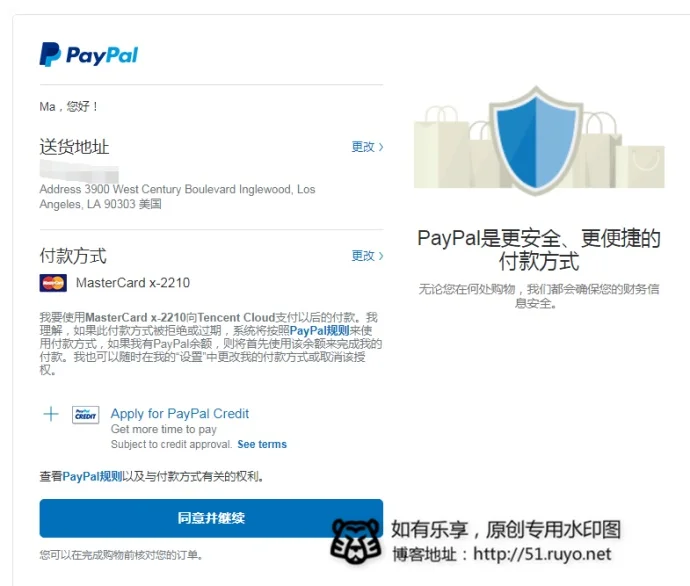Change the payment method via 更改
Viewport: 690px width, 586px height.
(367, 256)
